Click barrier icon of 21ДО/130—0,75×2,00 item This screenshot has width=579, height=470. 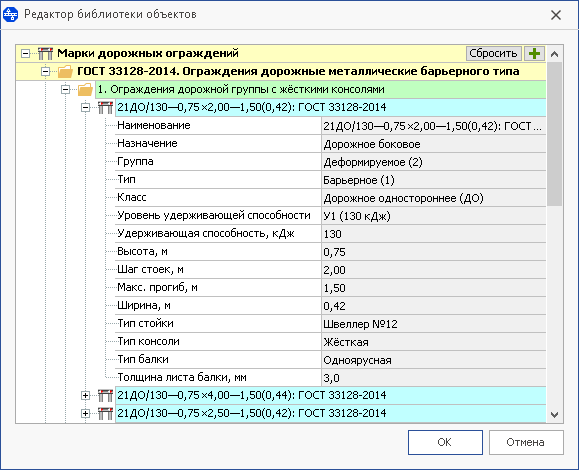(x=105, y=107)
